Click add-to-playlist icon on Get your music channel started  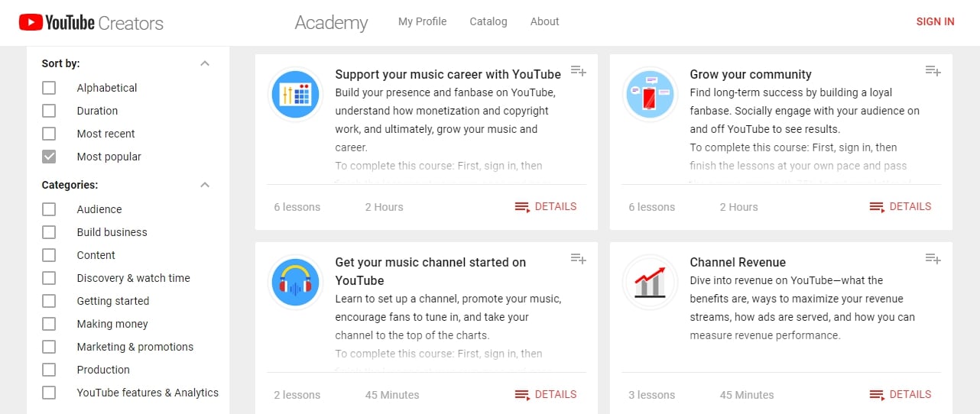pos(578,259)
